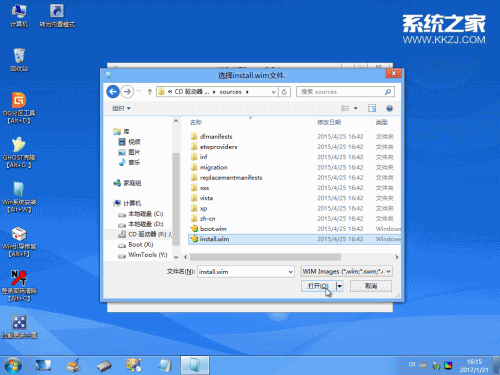This screenshot has width=500, height=375.
Task: Select CD 驱动器 (F:) in navigation pane
Action: pyautogui.click(x=145, y=234)
